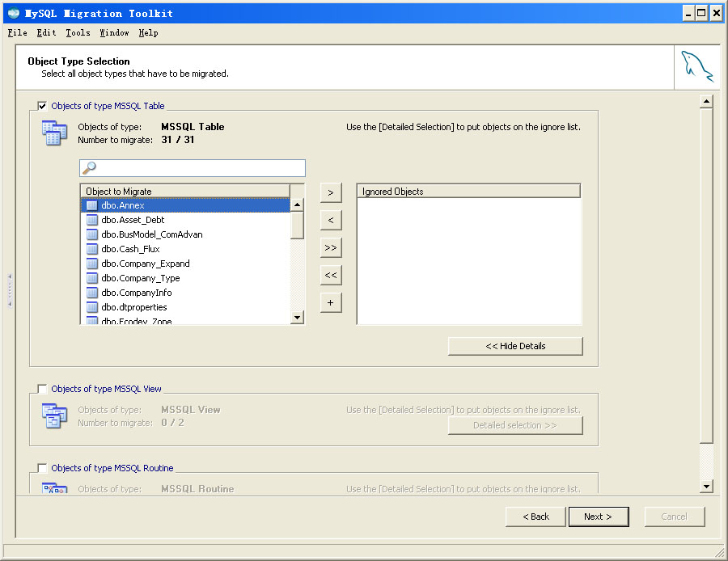Click the magnifier icon in the search box
728x561 pixels.
[x=87, y=167]
